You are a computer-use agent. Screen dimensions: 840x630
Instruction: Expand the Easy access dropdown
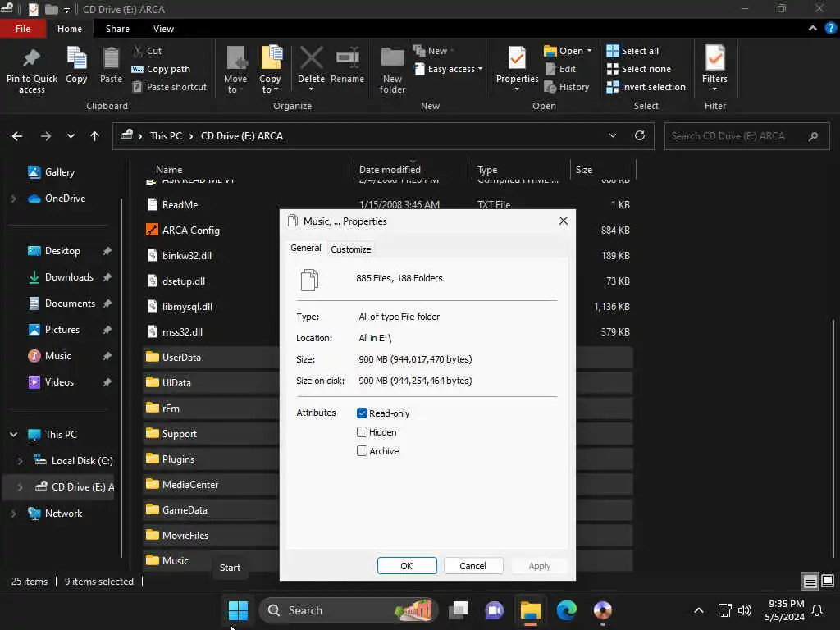449,69
